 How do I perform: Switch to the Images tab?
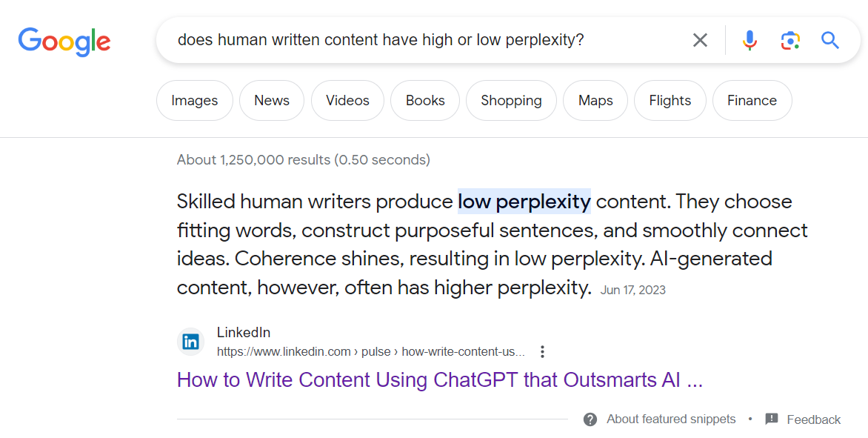click(195, 101)
